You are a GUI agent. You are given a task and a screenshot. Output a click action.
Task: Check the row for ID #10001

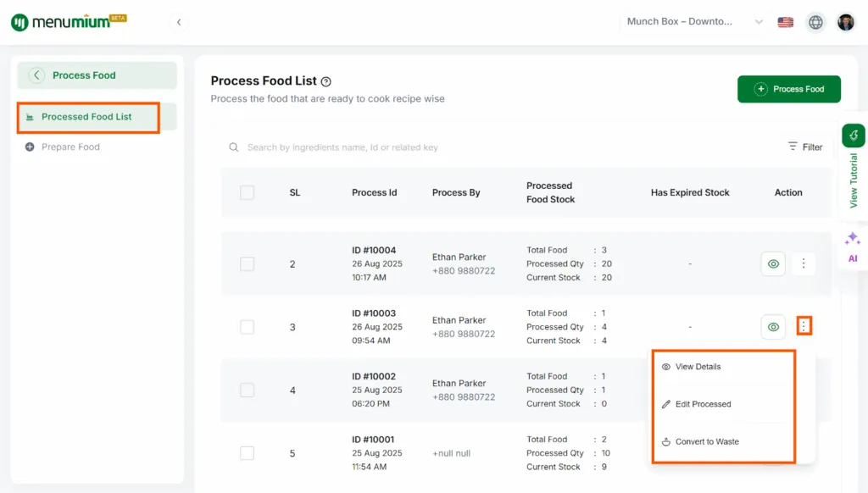click(x=247, y=453)
